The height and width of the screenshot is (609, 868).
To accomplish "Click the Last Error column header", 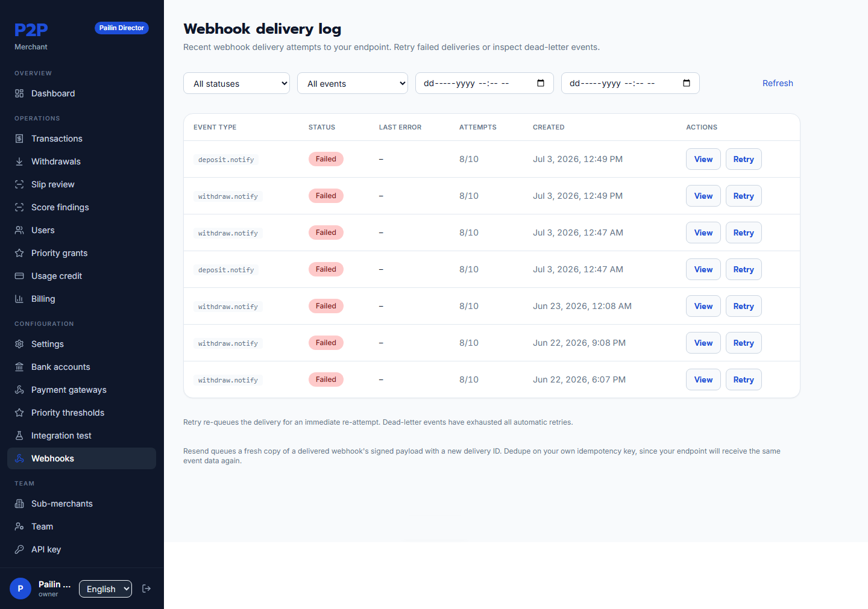I will [x=400, y=127].
